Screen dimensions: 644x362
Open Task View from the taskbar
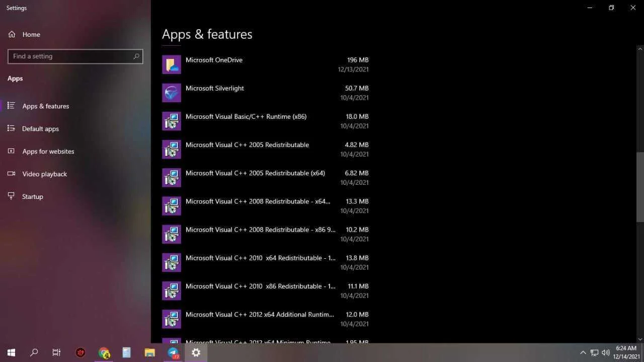coord(56,352)
